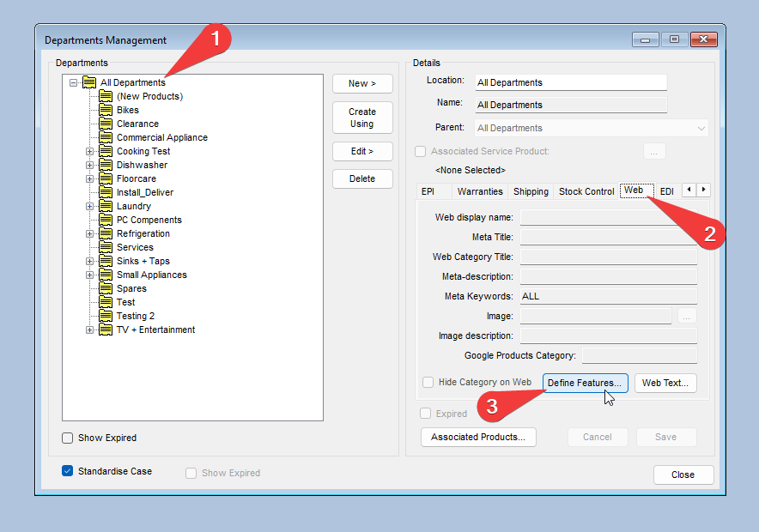759x532 pixels.
Task: Click the Install_Deliver folder icon
Action: (106, 192)
